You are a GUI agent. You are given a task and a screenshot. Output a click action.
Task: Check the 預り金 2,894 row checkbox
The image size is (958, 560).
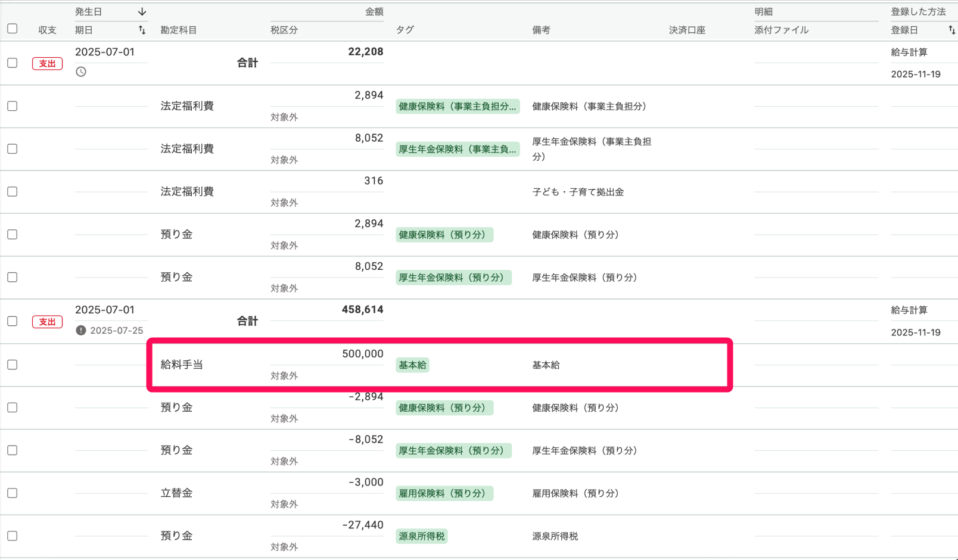click(13, 235)
